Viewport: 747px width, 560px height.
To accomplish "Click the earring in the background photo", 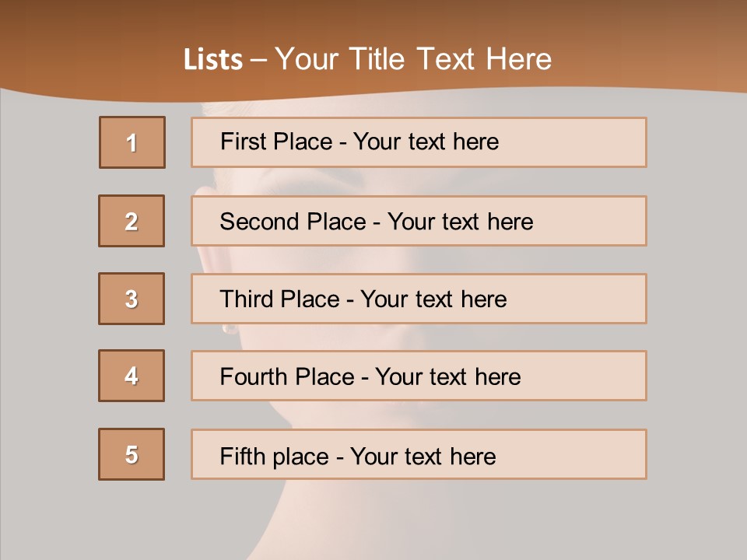I will pos(229,329).
